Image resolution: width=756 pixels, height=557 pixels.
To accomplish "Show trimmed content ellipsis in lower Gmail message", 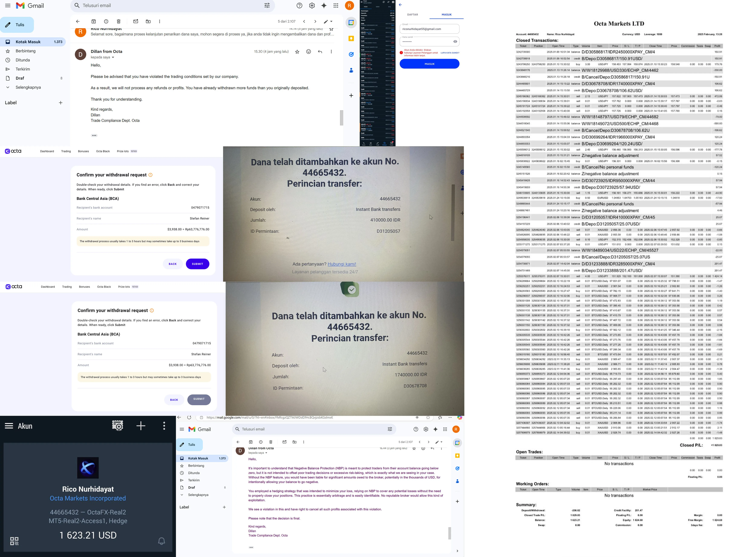I will tap(251, 548).
